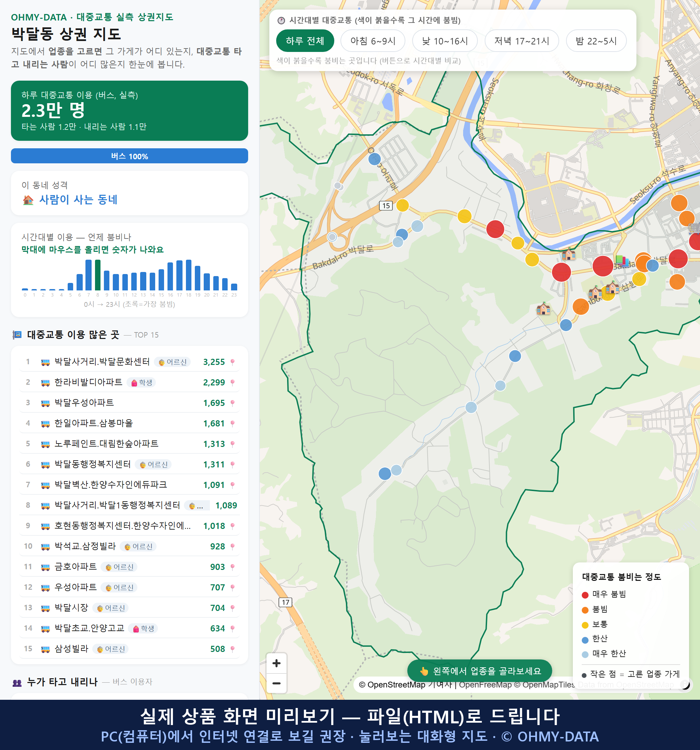
Task: Click the clock icon in the time panel
Action: (281, 21)
